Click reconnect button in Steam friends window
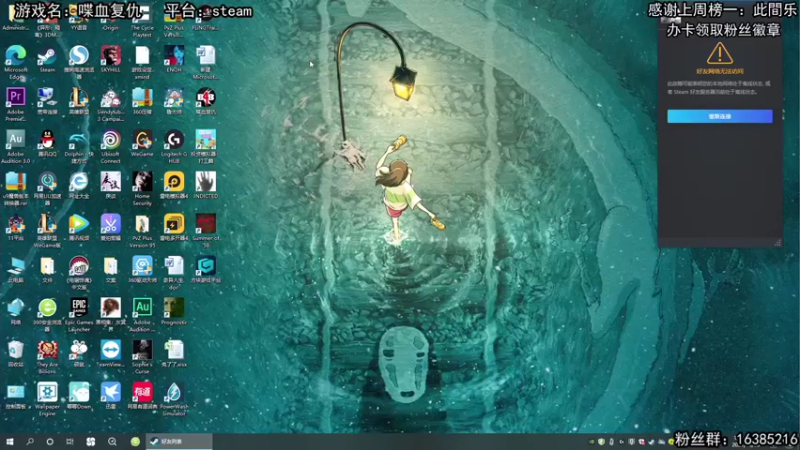The height and width of the screenshot is (450, 800). (x=719, y=116)
